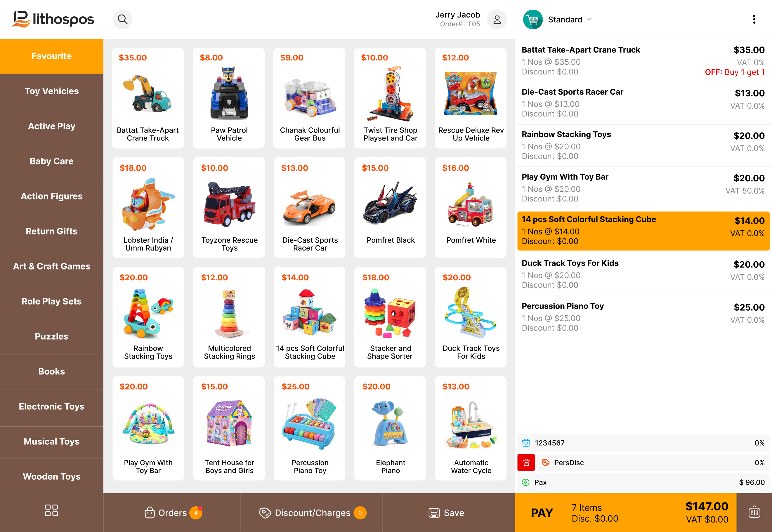Viewport: 772px width, 532px height.
Task: Open the apps grid icon in bottom bar
Action: tap(51, 510)
